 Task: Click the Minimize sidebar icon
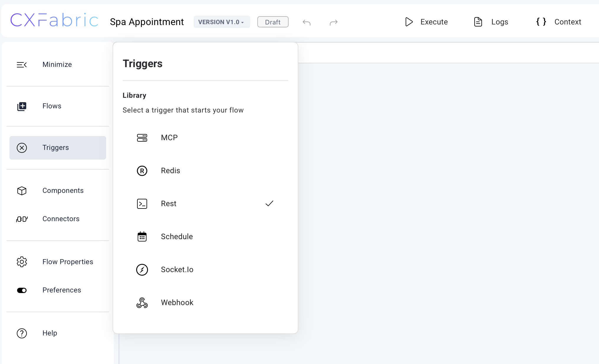tap(22, 65)
